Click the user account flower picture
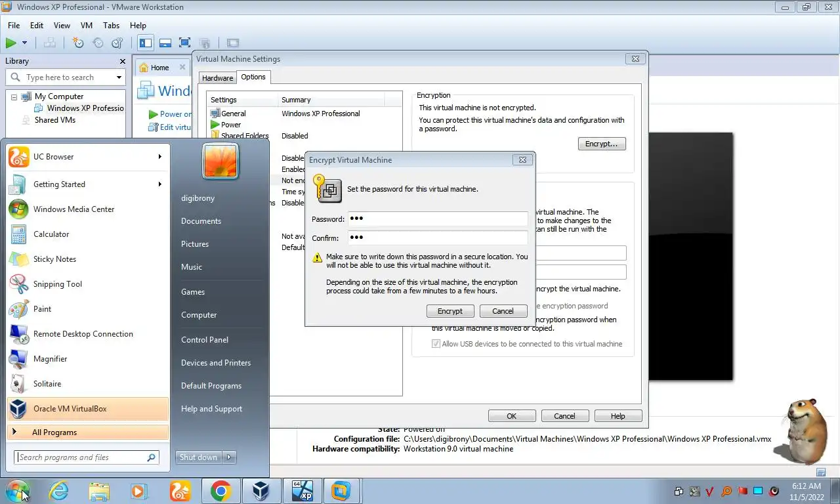The height and width of the screenshot is (504, 840). [x=220, y=161]
